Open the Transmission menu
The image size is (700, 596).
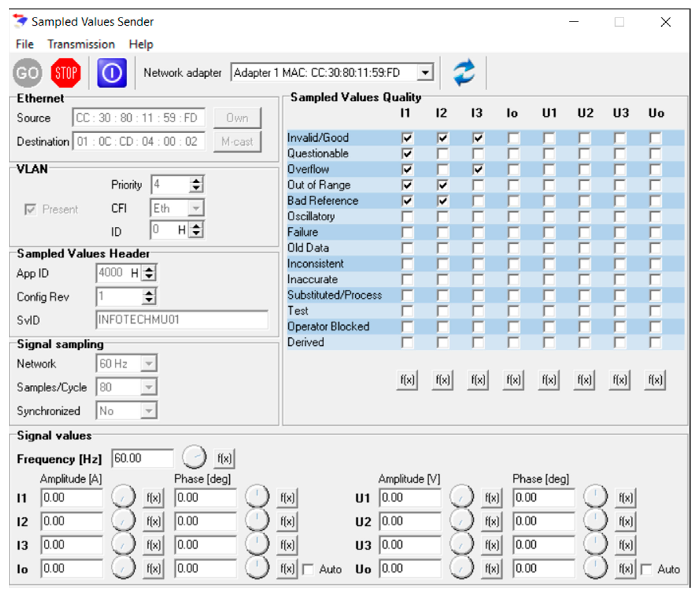(81, 44)
